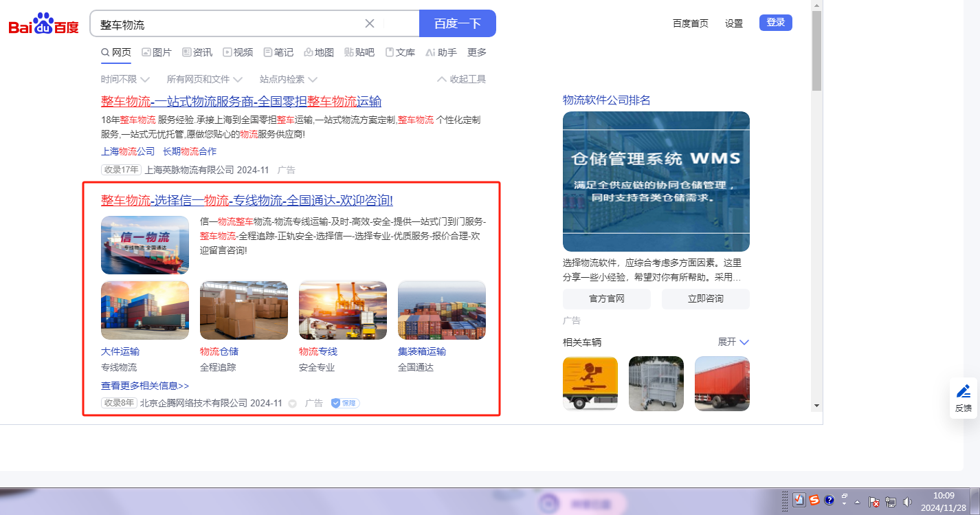980x515 pixels.
Task: Click the page's vertical scrollbar thumb
Action: pos(816,50)
